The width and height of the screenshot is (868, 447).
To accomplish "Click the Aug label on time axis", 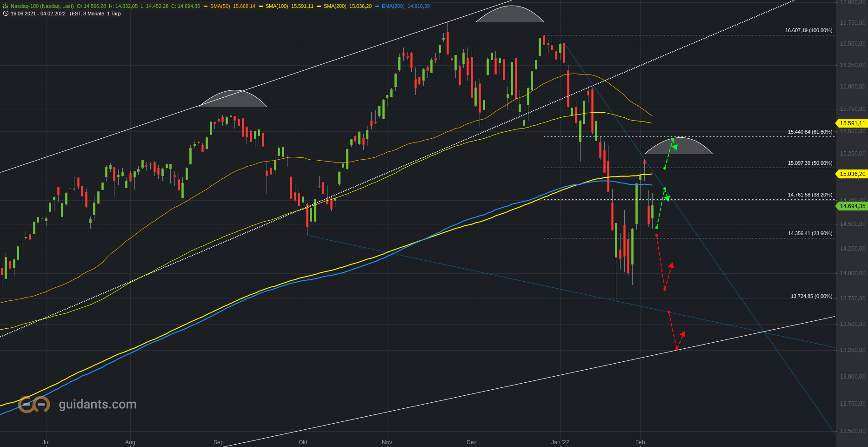I will [x=130, y=442].
